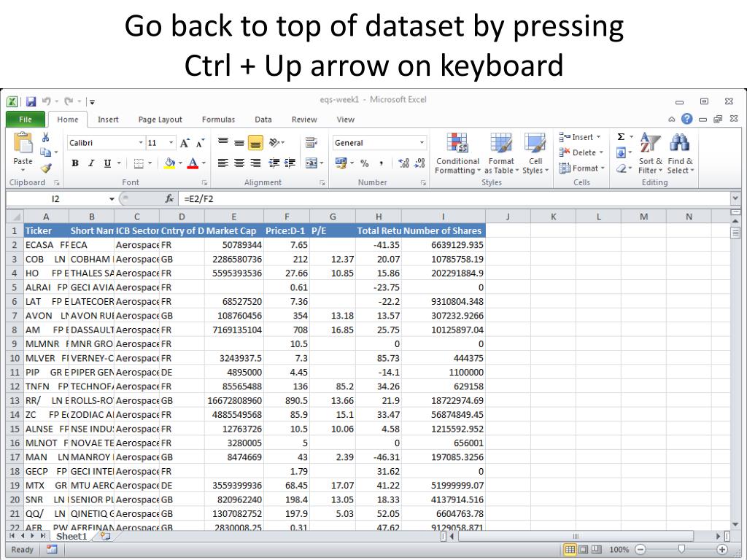Switch to the Review tab

[x=304, y=120]
